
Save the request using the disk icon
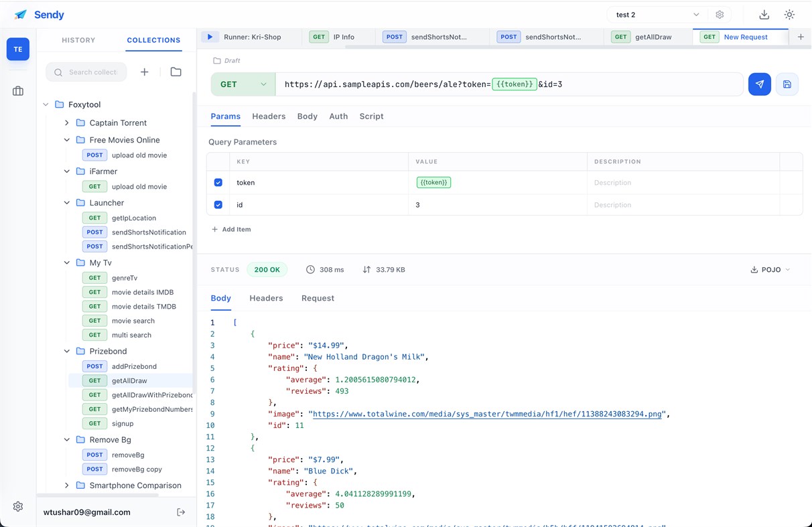click(x=787, y=84)
